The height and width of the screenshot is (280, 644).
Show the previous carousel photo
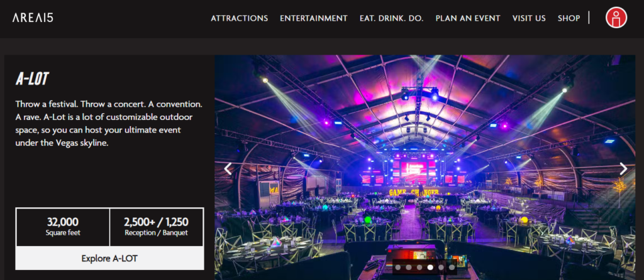228,168
